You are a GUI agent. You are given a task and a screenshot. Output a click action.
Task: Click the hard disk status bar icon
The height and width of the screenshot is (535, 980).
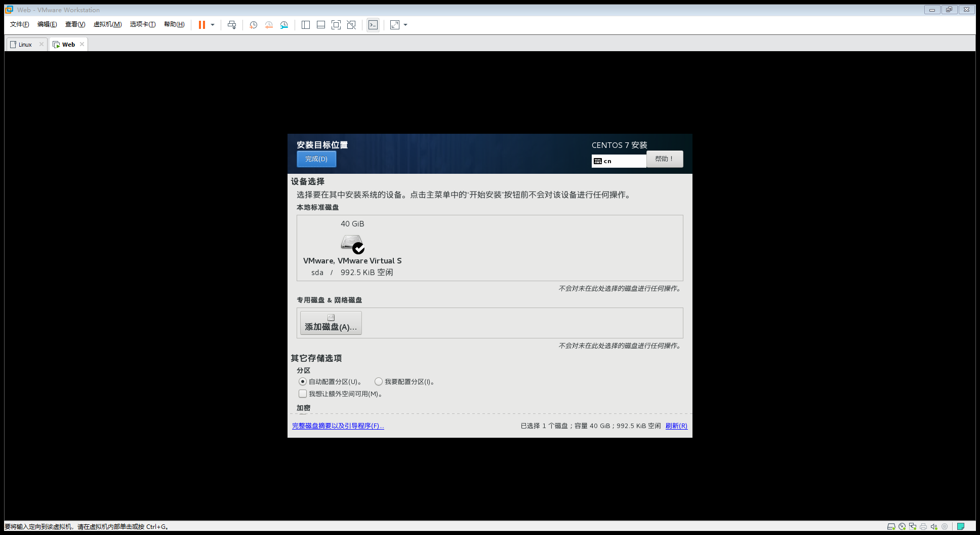[891, 527]
